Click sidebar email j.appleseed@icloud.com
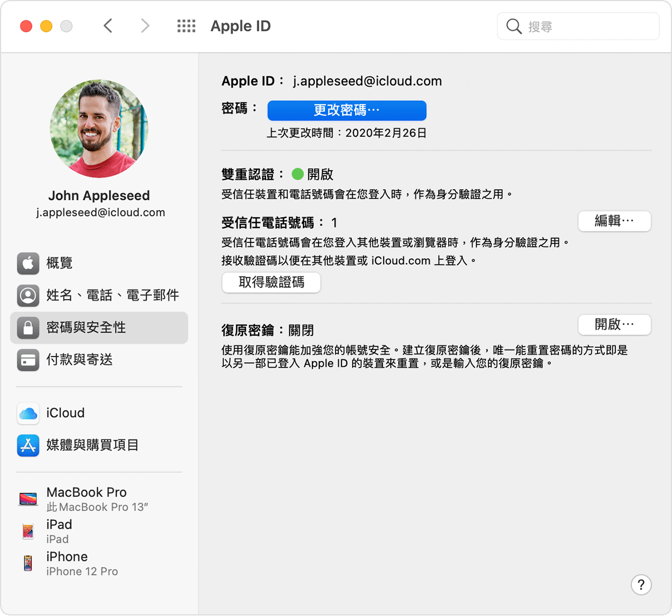 (x=101, y=213)
